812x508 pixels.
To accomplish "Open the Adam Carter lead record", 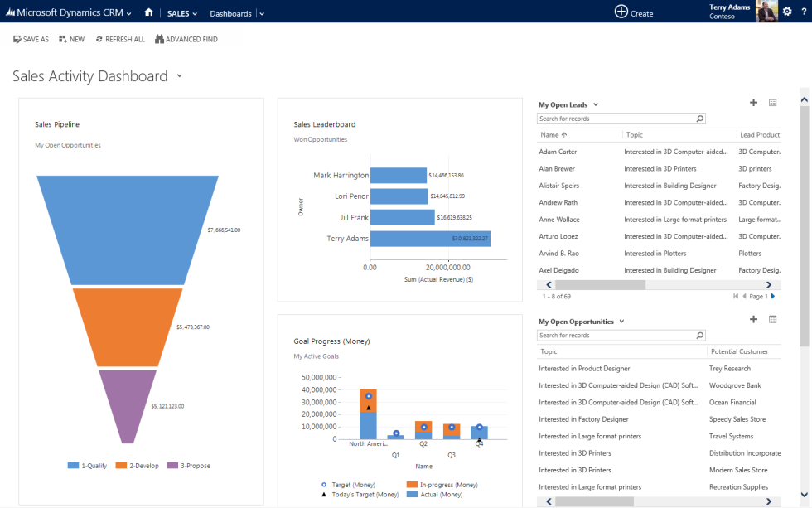I will [557, 152].
